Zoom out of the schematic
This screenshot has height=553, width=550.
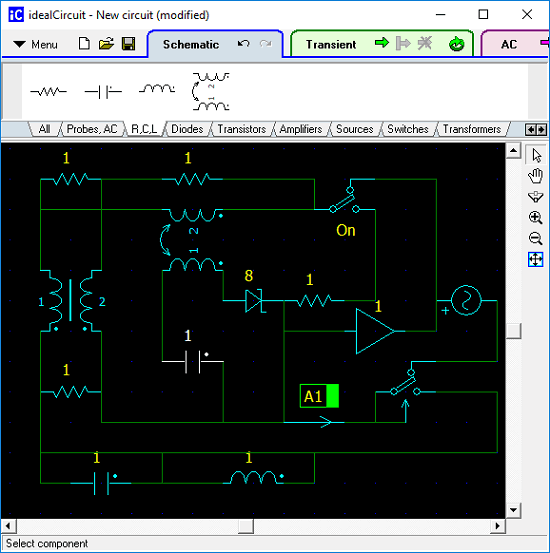pyautogui.click(x=536, y=238)
